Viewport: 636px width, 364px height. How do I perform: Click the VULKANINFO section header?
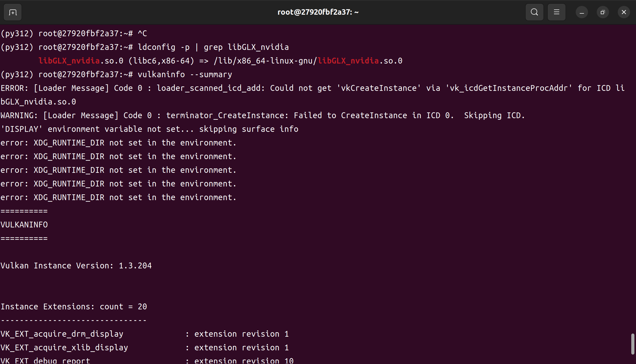click(x=24, y=225)
